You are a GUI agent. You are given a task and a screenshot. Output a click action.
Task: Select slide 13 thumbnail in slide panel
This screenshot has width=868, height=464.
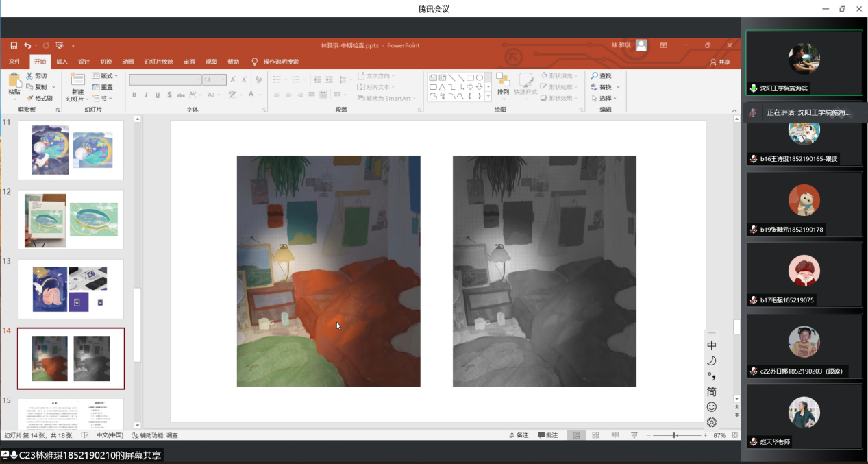click(71, 289)
